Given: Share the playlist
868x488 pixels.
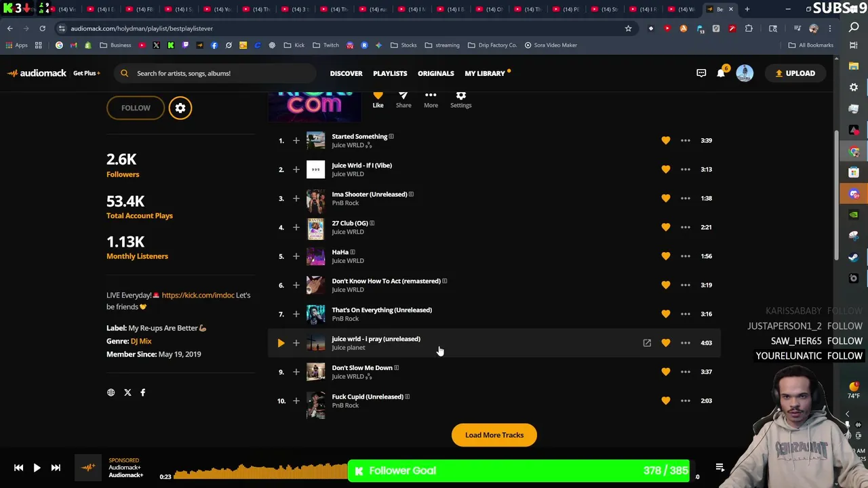Looking at the screenshot, I should tap(403, 99).
